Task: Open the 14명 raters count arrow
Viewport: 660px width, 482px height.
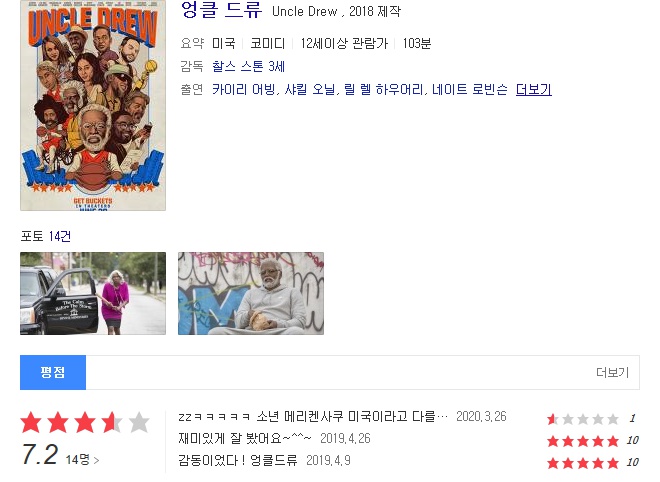Action: pos(82,459)
